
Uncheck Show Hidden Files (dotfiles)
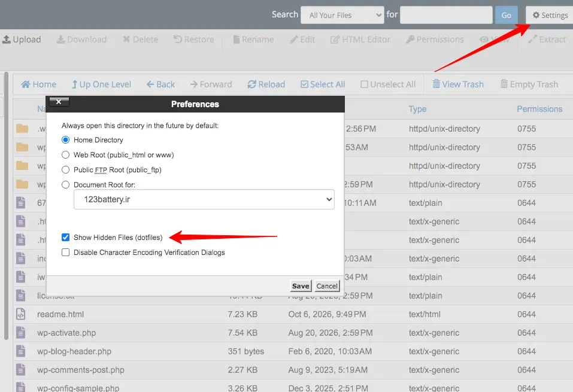[65, 238]
